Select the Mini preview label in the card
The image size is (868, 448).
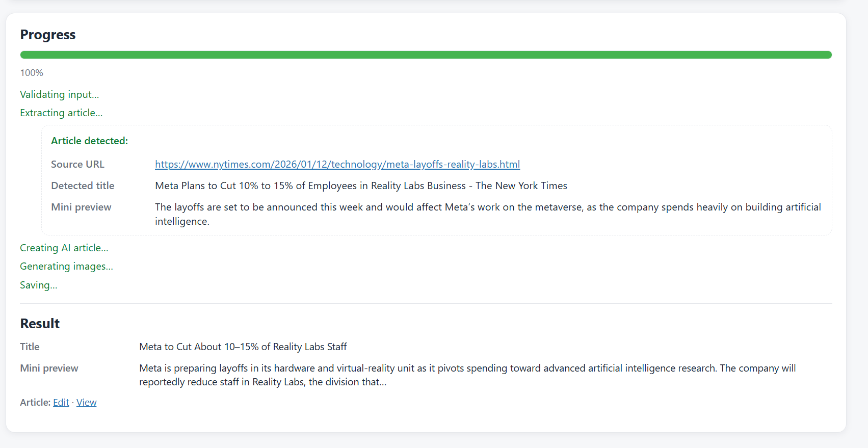point(81,207)
